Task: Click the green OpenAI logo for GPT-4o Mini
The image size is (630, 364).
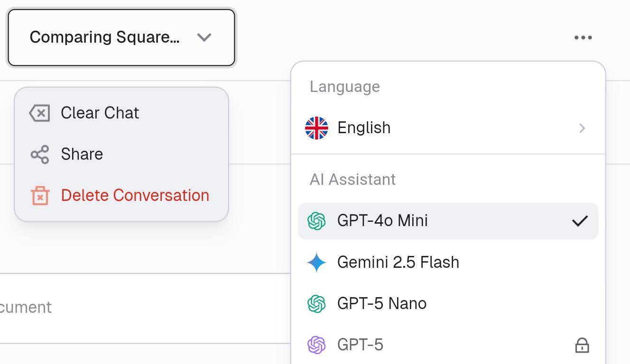Action: tap(316, 221)
